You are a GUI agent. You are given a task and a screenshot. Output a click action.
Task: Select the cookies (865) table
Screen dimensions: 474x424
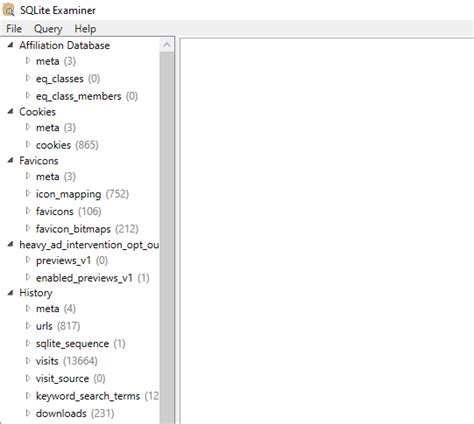(x=67, y=145)
